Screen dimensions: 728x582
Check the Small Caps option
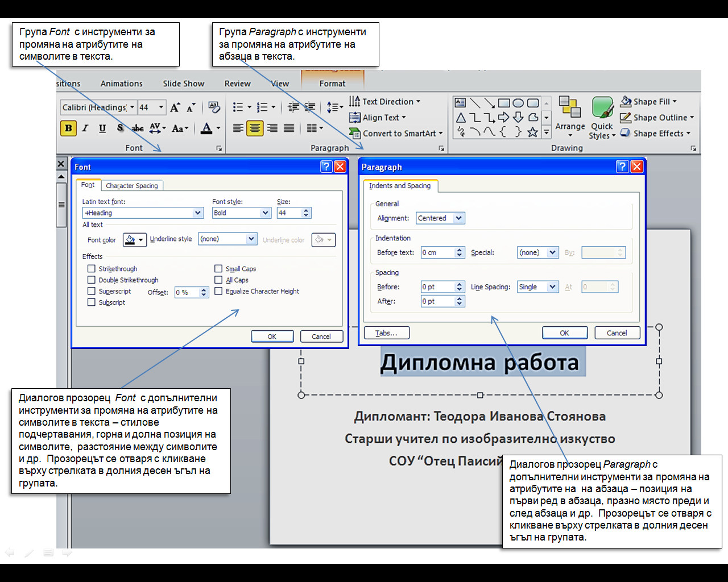(x=218, y=269)
